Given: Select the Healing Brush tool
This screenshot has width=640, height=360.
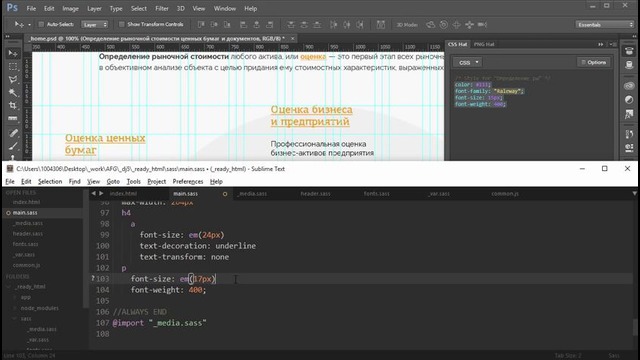Looking at the screenshot, I should tap(13, 133).
